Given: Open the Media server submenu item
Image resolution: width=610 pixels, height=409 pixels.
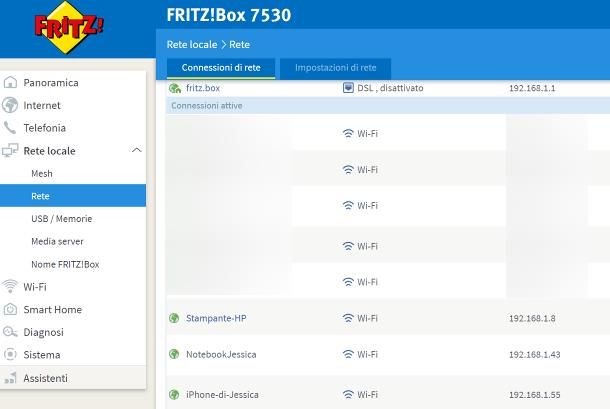Looking at the screenshot, I should pyautogui.click(x=73, y=241).
